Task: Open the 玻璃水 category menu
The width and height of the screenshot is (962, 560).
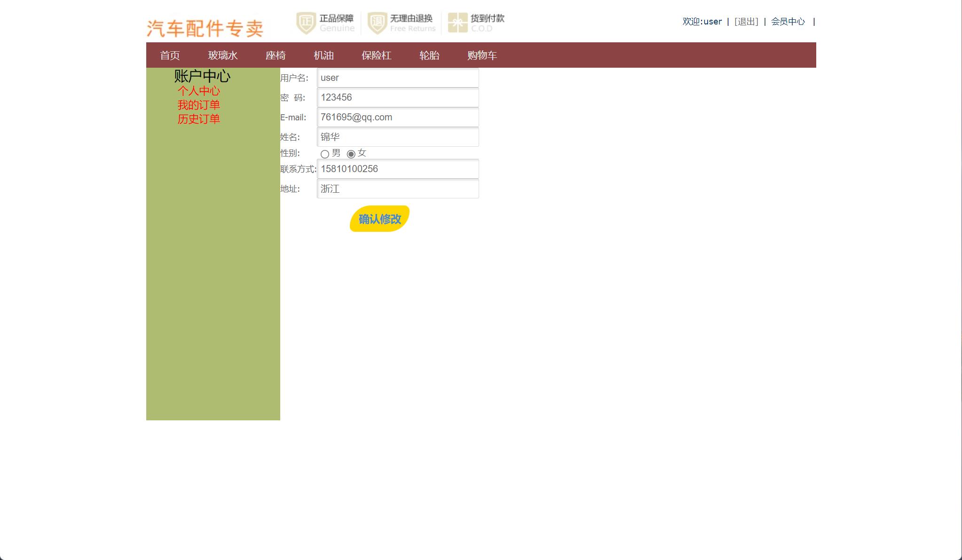Action: (x=223, y=55)
